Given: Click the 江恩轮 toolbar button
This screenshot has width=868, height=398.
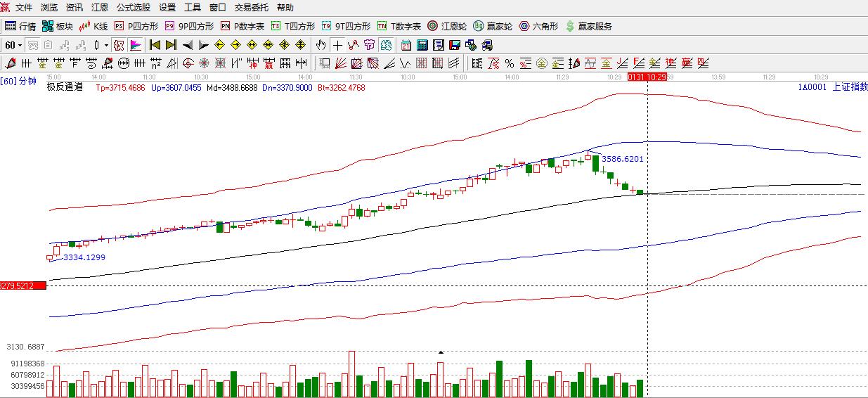Looking at the screenshot, I should 447,26.
